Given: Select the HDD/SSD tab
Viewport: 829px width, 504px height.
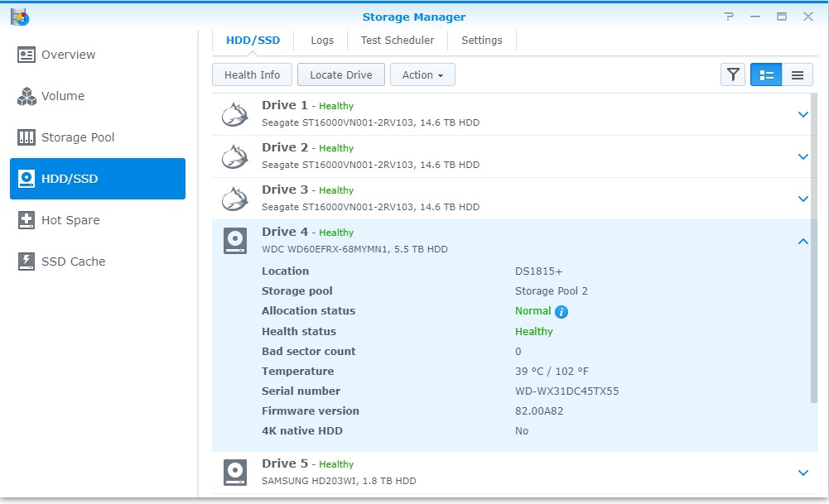Looking at the screenshot, I should [x=253, y=41].
